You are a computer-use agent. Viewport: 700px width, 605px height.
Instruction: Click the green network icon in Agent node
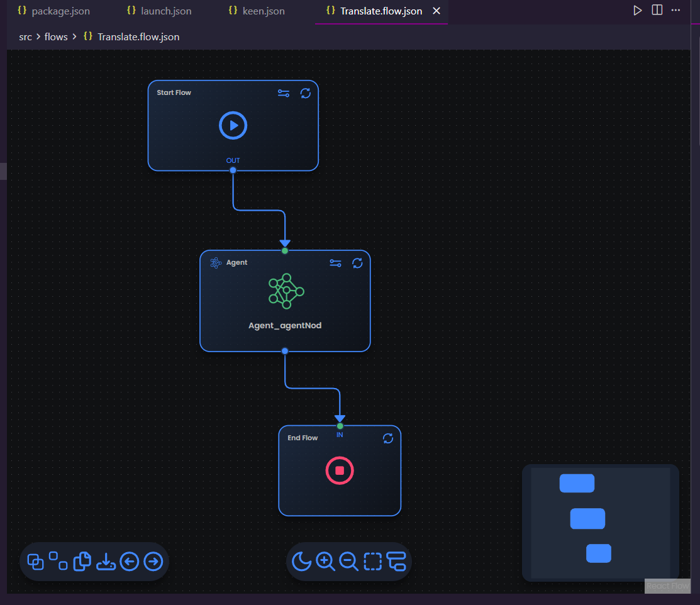(x=286, y=292)
